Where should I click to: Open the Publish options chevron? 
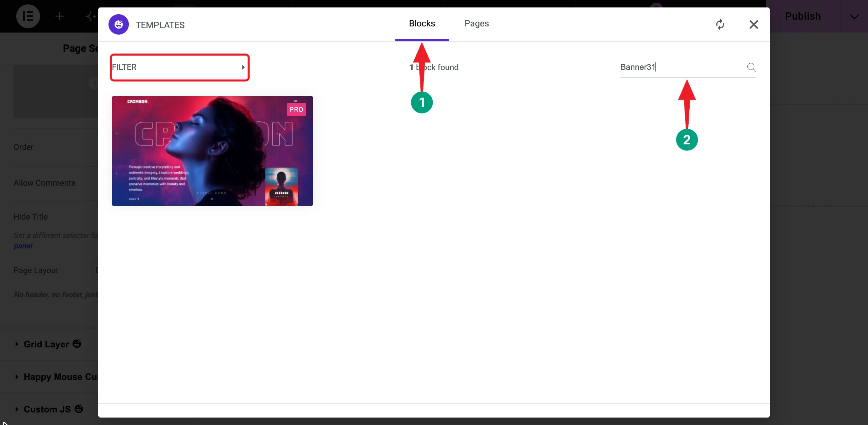pos(854,16)
